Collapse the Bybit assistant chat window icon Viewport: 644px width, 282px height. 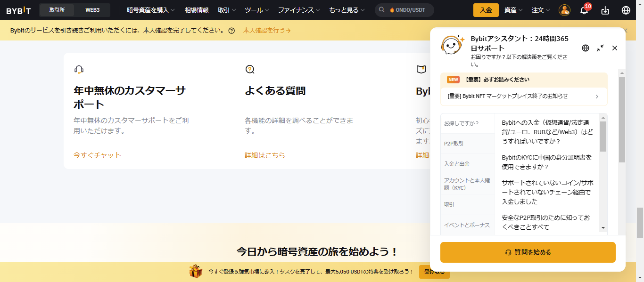600,48
